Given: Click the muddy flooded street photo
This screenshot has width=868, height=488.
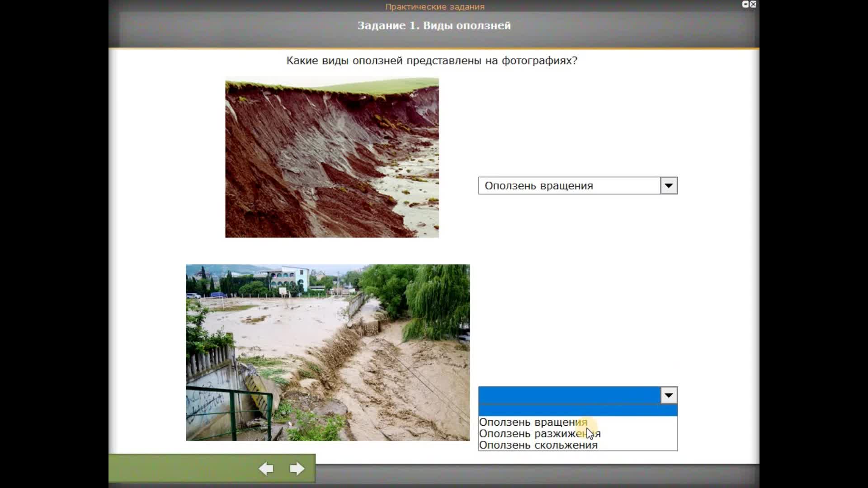Looking at the screenshot, I should tap(328, 352).
